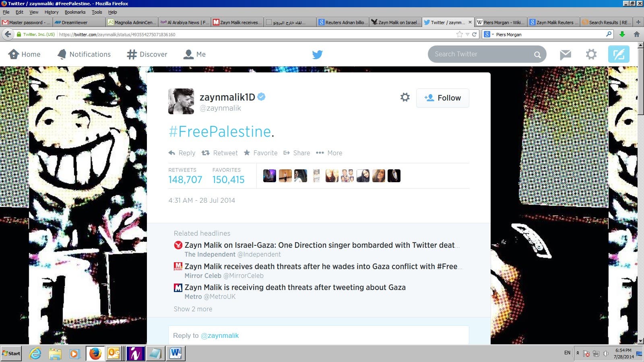
Task: Open the Help menu
Action: 113,12
